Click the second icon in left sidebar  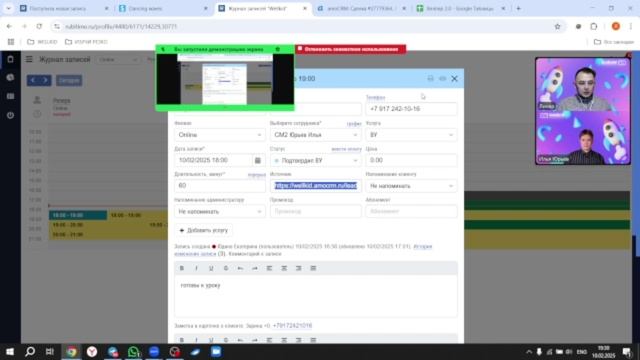point(10,78)
